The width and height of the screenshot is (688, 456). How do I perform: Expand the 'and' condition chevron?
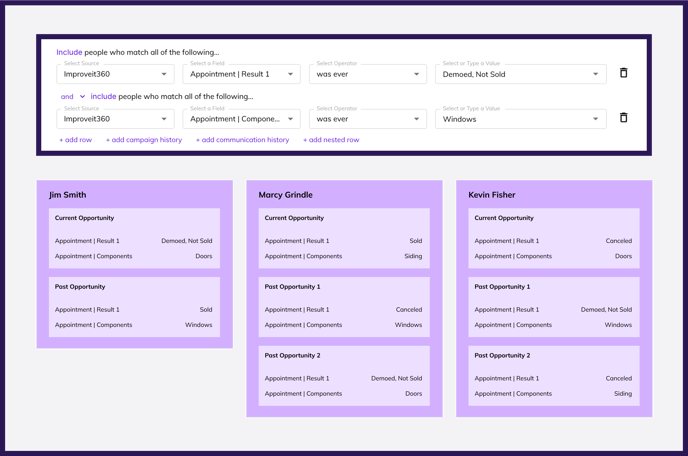(82, 97)
